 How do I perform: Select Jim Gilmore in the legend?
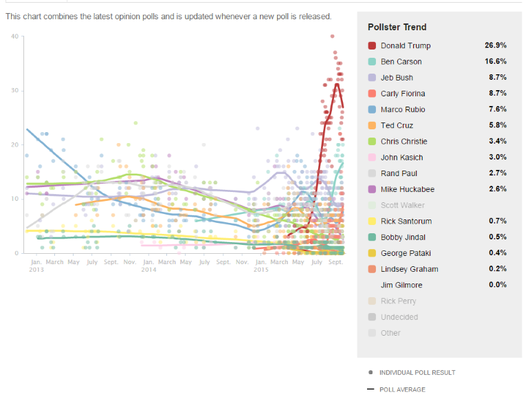(401, 285)
